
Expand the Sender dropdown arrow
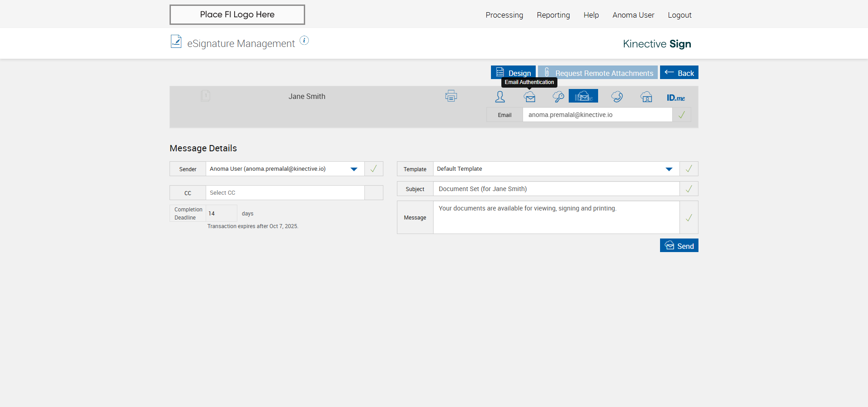tap(354, 169)
